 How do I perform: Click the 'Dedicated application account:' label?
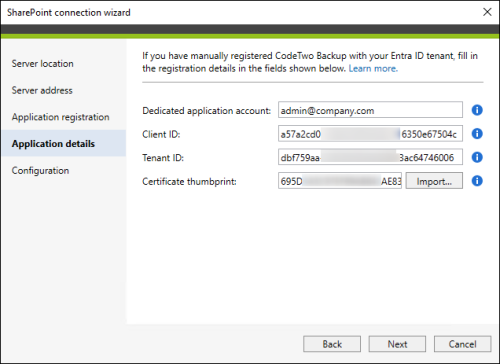pyautogui.click(x=206, y=111)
